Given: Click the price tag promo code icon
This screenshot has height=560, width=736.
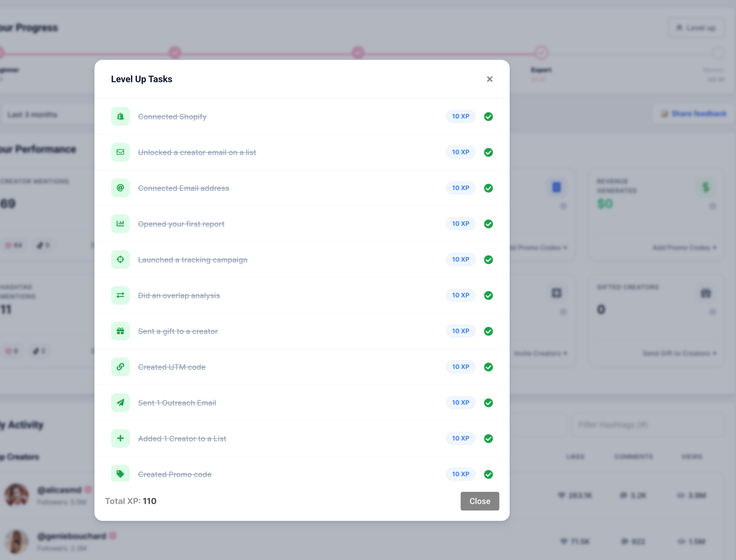Looking at the screenshot, I should click(x=120, y=474).
